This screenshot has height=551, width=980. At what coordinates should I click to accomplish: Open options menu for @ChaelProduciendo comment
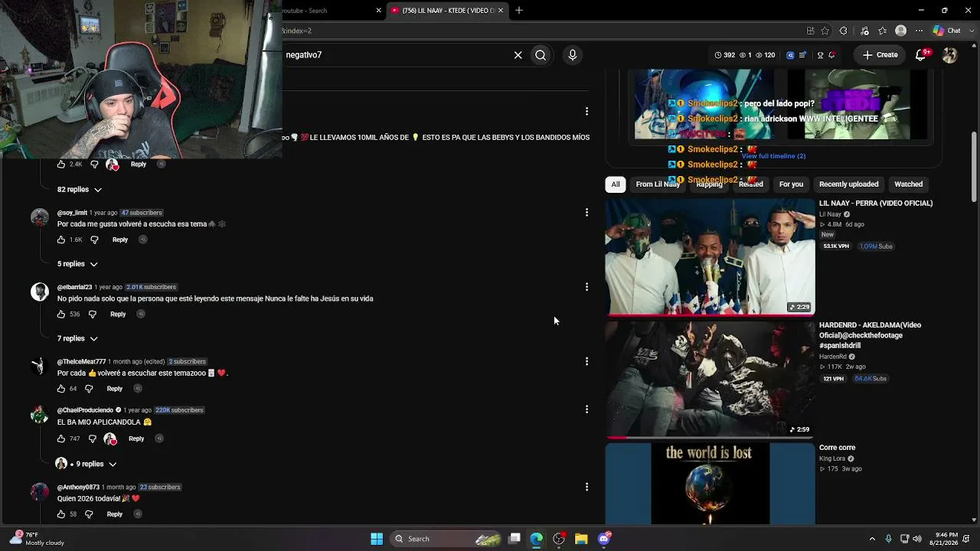(x=586, y=409)
